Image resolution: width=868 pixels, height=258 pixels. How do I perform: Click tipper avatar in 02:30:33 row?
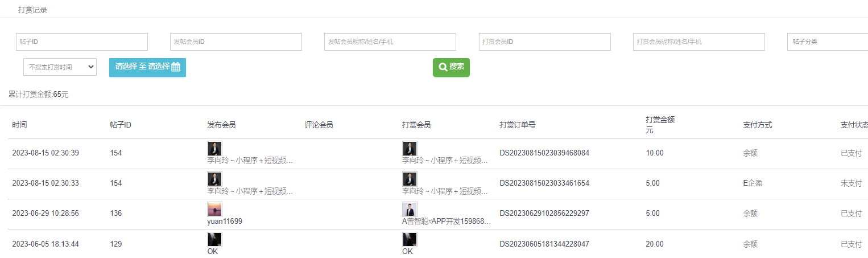(410, 179)
